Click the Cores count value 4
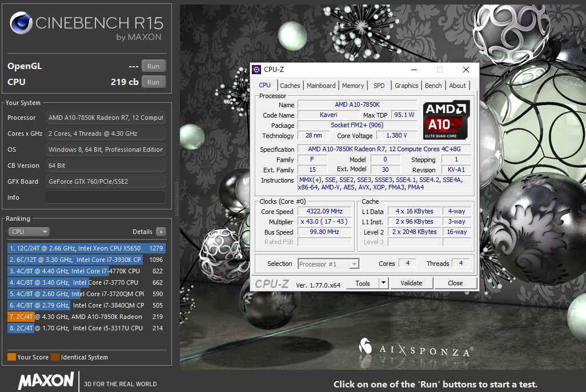The image size is (586, 392). click(x=407, y=263)
